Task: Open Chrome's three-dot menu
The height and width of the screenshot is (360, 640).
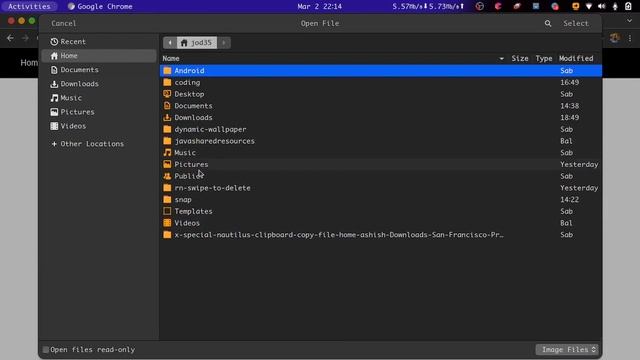Action: point(630,38)
